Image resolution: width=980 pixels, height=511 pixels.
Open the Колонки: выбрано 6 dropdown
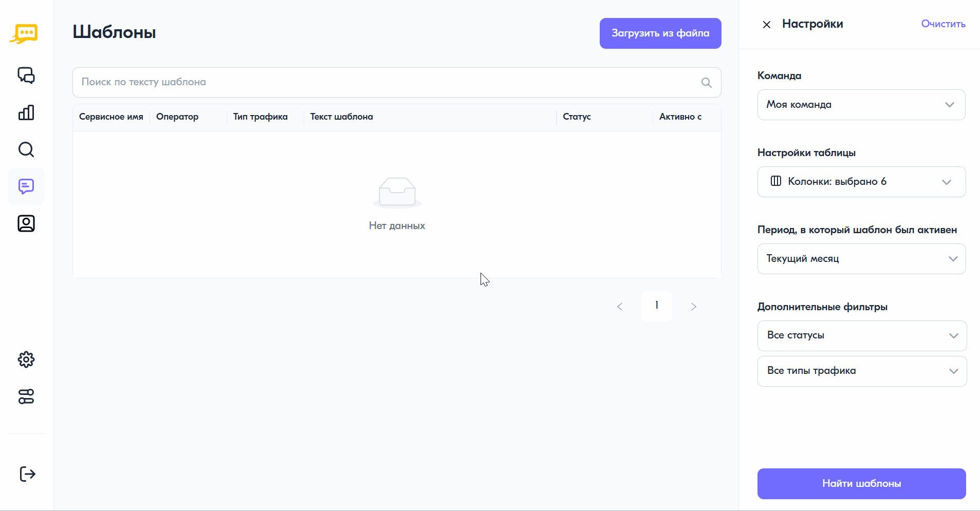tap(861, 182)
